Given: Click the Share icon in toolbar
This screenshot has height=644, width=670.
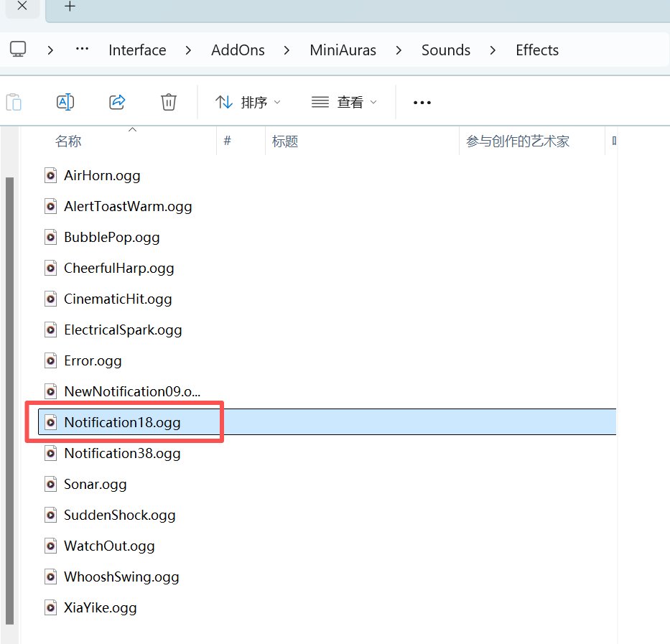Looking at the screenshot, I should [x=117, y=102].
